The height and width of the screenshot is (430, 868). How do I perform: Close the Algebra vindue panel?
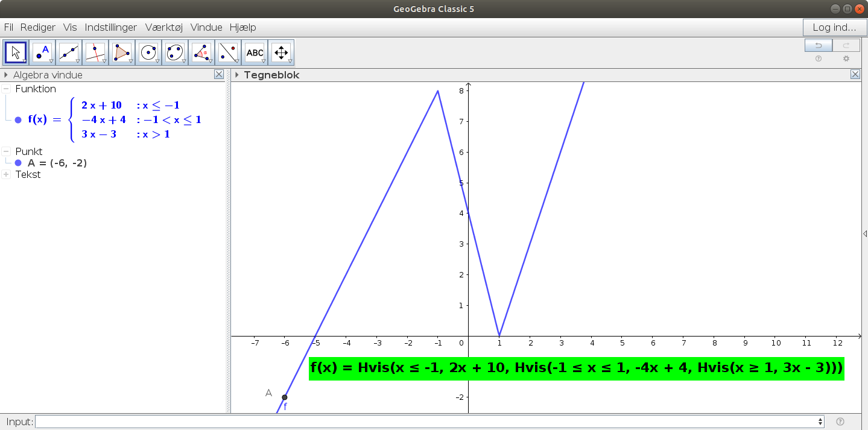point(219,75)
